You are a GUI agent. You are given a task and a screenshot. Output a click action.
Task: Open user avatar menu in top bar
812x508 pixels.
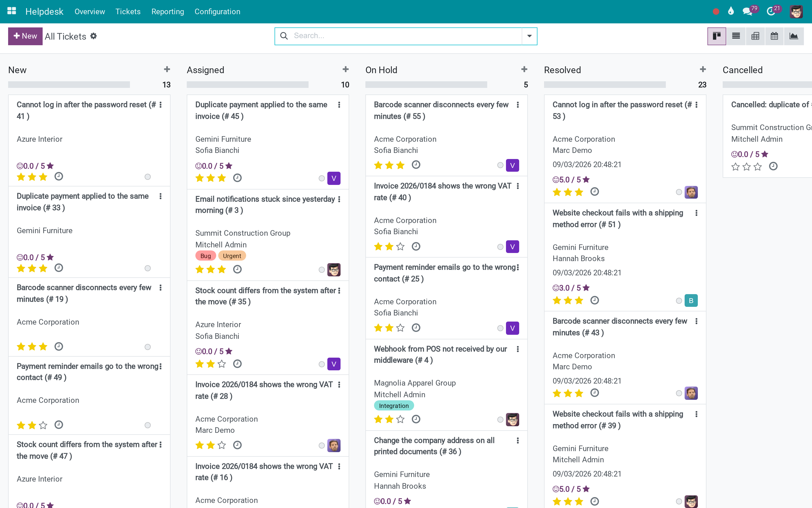click(x=796, y=11)
